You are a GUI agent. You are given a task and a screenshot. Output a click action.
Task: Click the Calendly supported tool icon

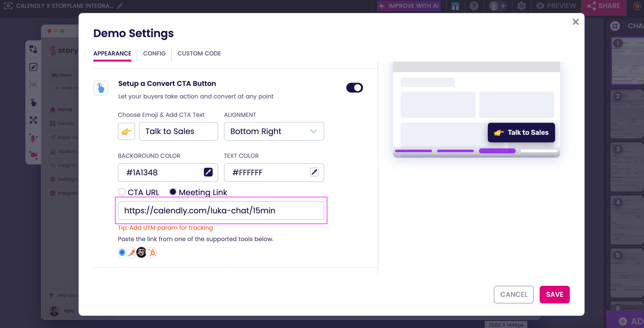(122, 253)
